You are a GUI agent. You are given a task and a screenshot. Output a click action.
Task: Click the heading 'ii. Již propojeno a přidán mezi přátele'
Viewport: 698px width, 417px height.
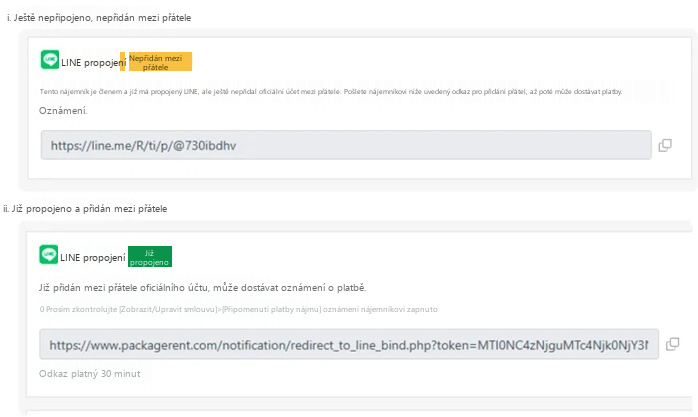(x=85, y=209)
